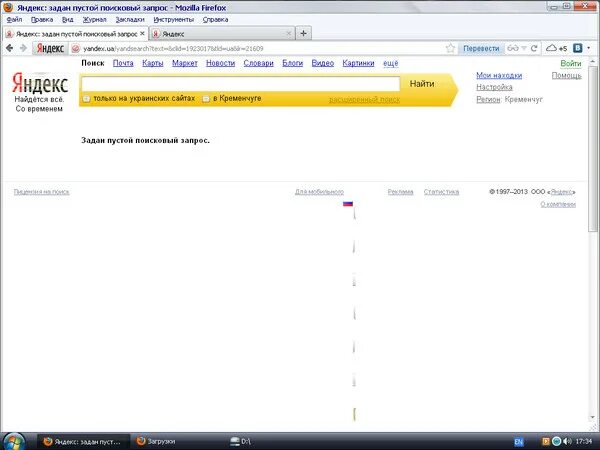Open the Словари link
The image size is (600, 450).
coord(258,63)
